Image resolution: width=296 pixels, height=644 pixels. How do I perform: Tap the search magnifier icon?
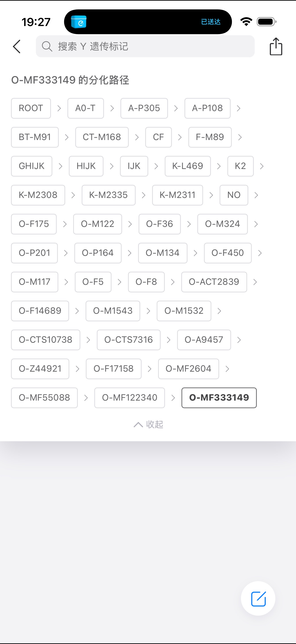point(47,46)
